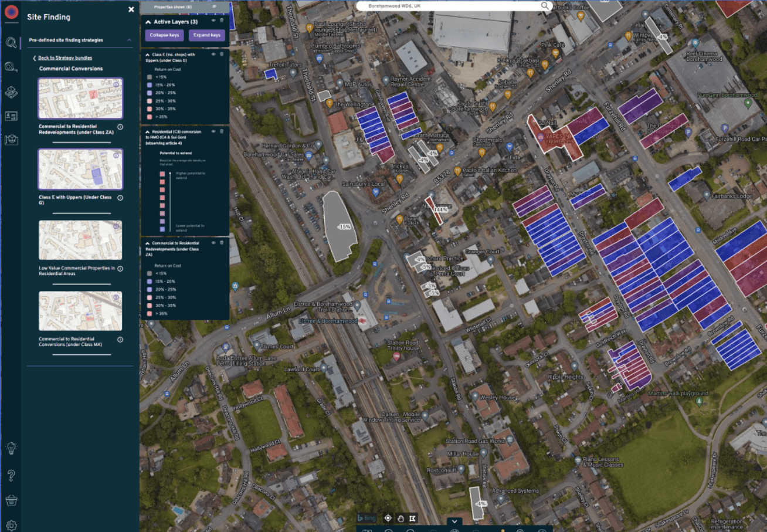The image size is (767, 532).
Task: Delete the Class E with Uppers layer
Action: pyautogui.click(x=221, y=54)
